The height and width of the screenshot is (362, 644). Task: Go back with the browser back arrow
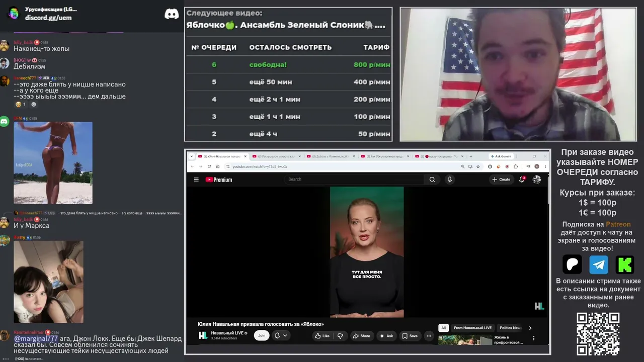tap(192, 166)
